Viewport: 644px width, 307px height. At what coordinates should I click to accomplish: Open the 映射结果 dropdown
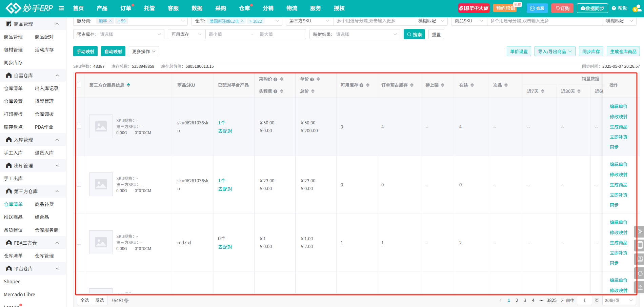click(355, 34)
